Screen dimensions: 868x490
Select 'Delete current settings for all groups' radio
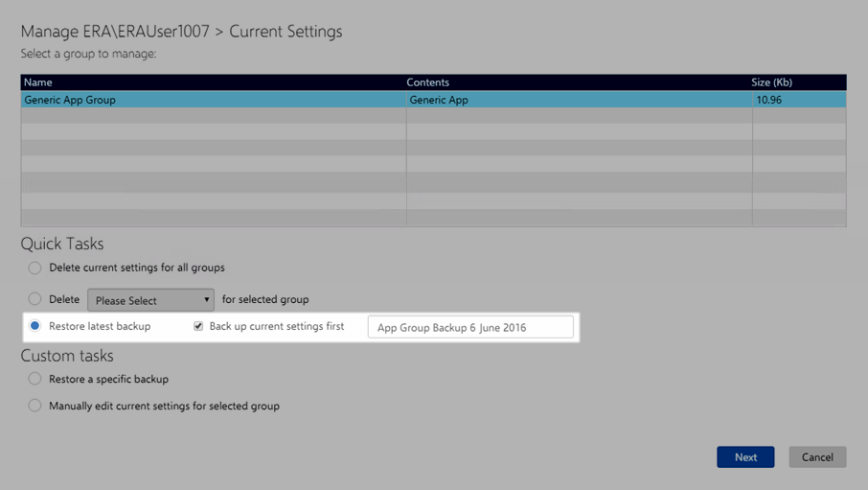click(35, 268)
